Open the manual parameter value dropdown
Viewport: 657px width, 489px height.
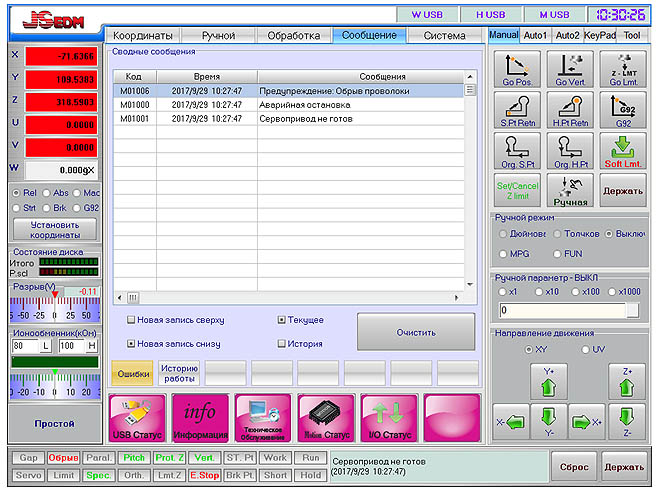[x=633, y=310]
